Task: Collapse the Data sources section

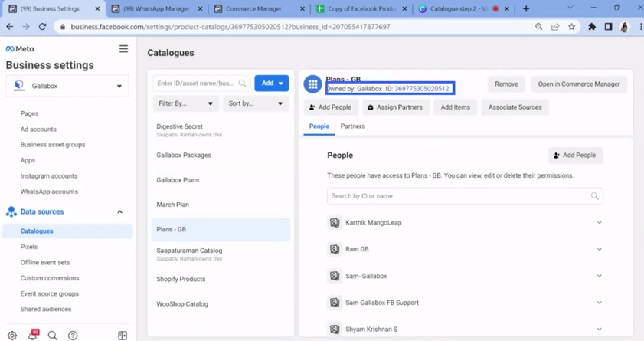Action: pos(120,212)
